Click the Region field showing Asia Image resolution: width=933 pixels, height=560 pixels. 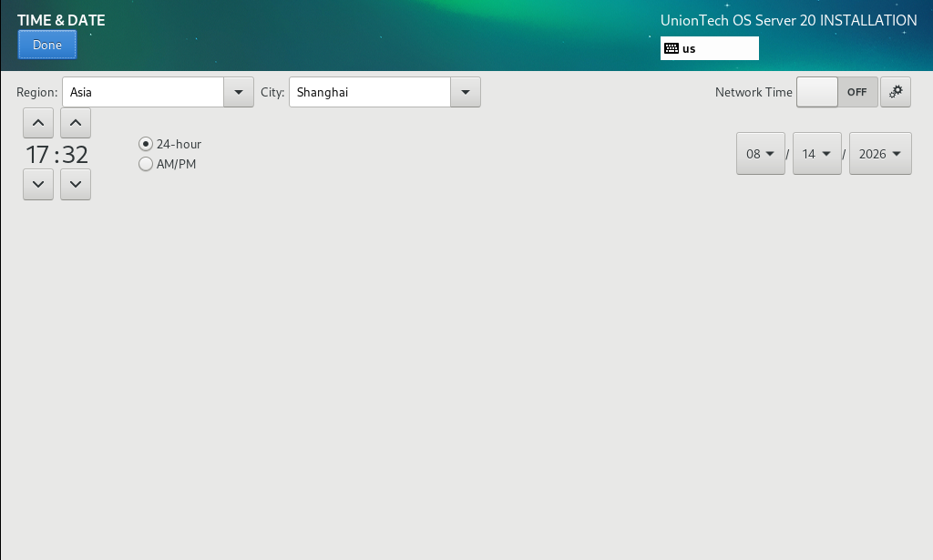143,92
